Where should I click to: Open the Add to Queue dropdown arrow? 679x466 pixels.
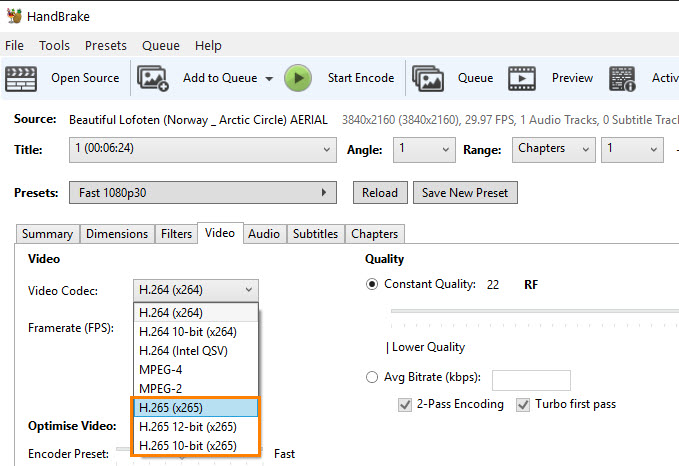[269, 79]
